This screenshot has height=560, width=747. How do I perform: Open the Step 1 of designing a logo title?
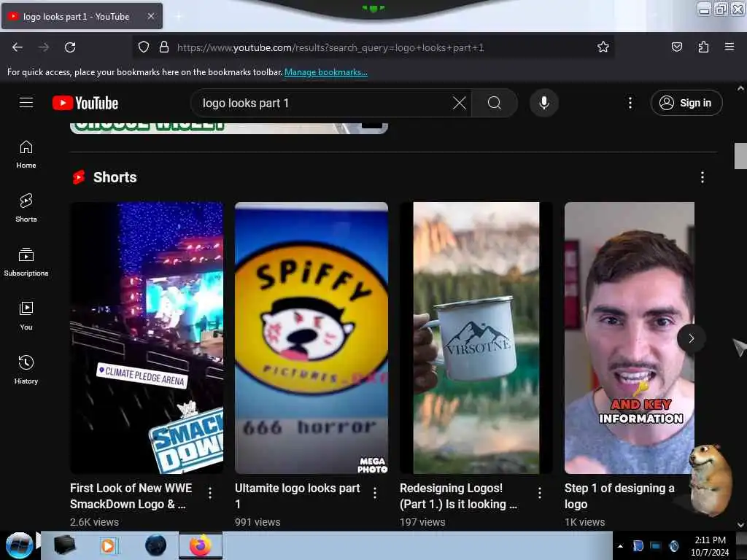tap(619, 496)
